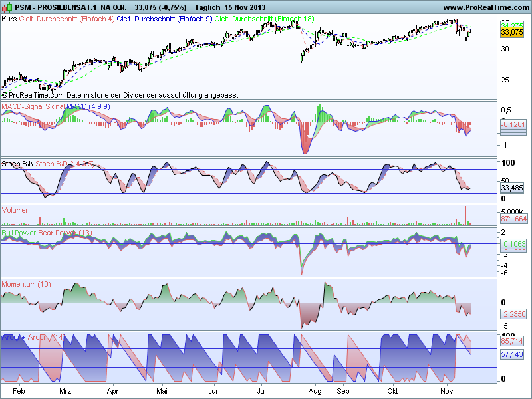Click the stochastic value tag 33,485
This screenshot has width=532, height=399.
(x=511, y=188)
